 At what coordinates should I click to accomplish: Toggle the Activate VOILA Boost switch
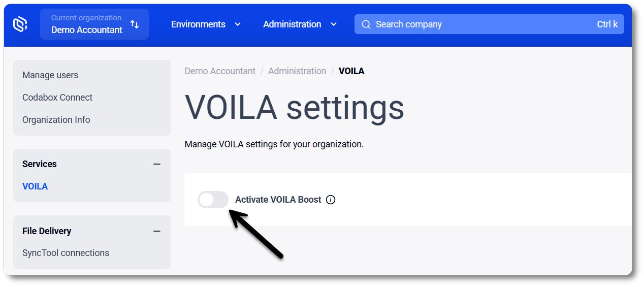point(213,200)
